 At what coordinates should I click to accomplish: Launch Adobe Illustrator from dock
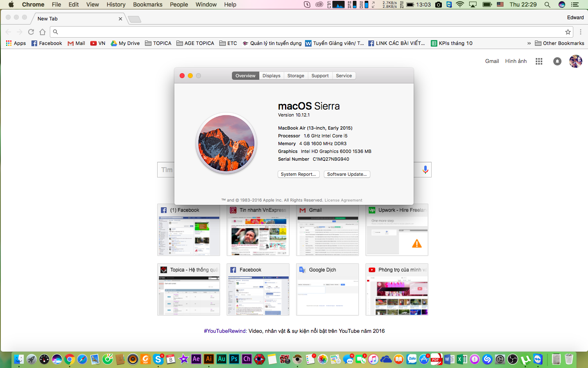pos(209,359)
